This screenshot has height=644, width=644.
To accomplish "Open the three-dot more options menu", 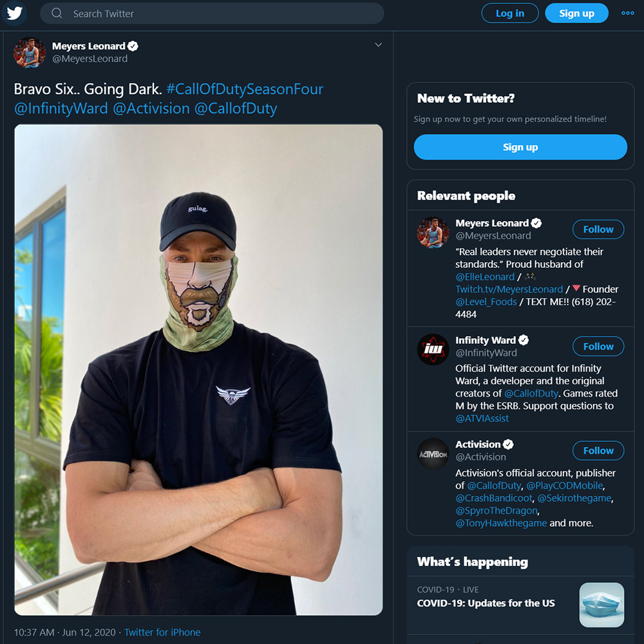I will tap(627, 14).
